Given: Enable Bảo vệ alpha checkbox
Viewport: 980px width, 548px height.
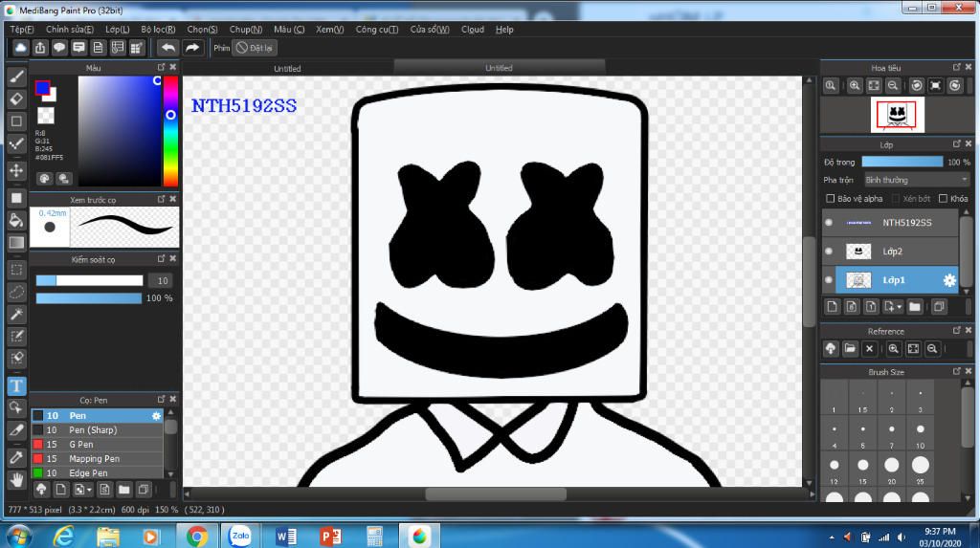Looking at the screenshot, I should 831,199.
